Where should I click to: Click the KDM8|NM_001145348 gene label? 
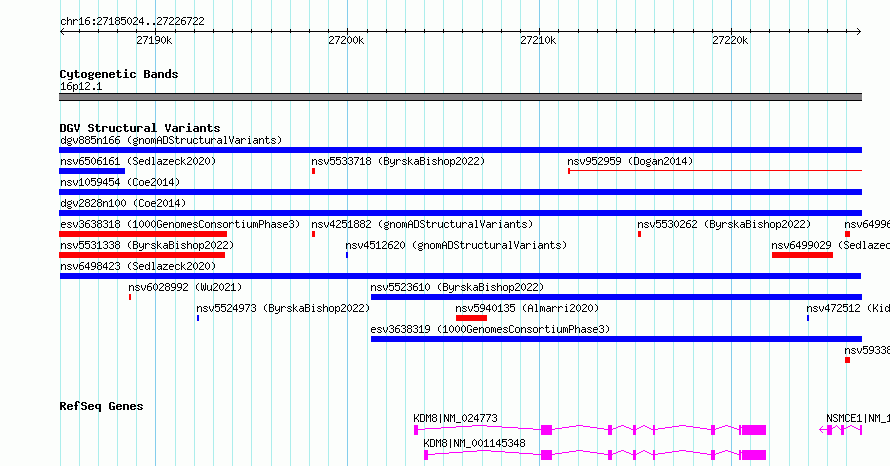(475, 443)
